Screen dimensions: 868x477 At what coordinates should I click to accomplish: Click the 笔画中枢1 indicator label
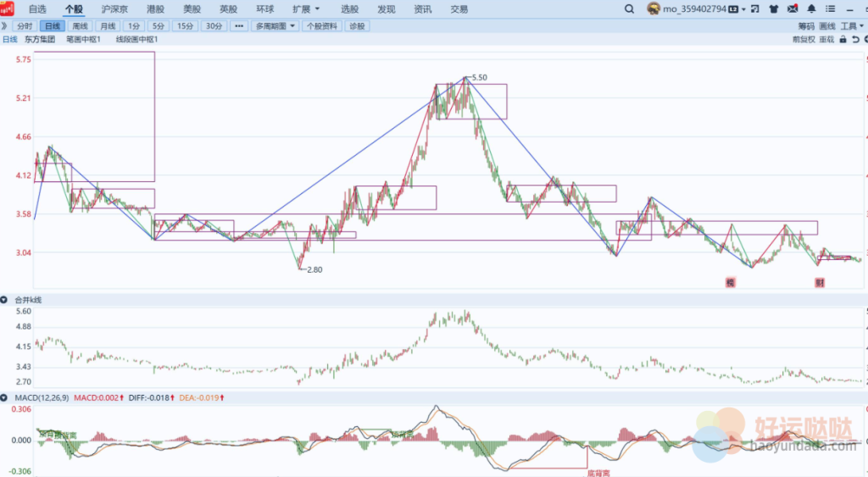pyautogui.click(x=84, y=39)
